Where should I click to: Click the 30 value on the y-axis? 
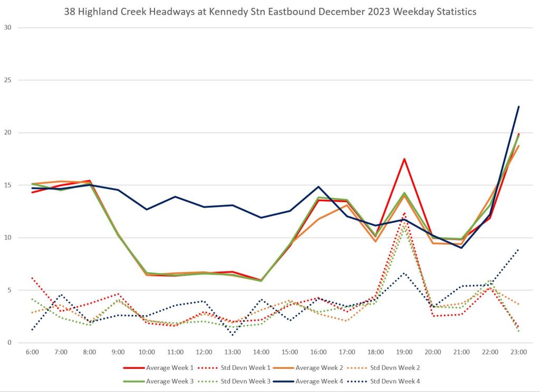[x=7, y=27]
